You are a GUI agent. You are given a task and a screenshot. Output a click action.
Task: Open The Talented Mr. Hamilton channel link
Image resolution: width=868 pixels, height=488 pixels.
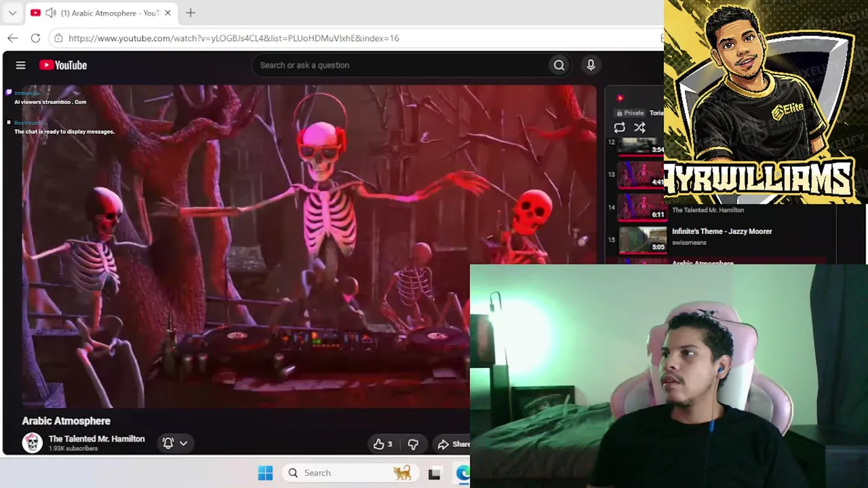coord(96,439)
